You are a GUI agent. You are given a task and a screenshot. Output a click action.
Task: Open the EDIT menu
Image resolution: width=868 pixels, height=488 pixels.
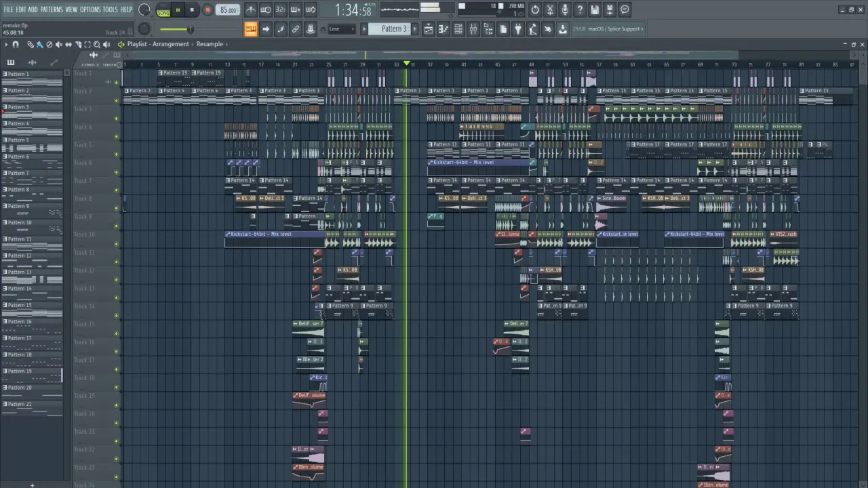(x=21, y=9)
